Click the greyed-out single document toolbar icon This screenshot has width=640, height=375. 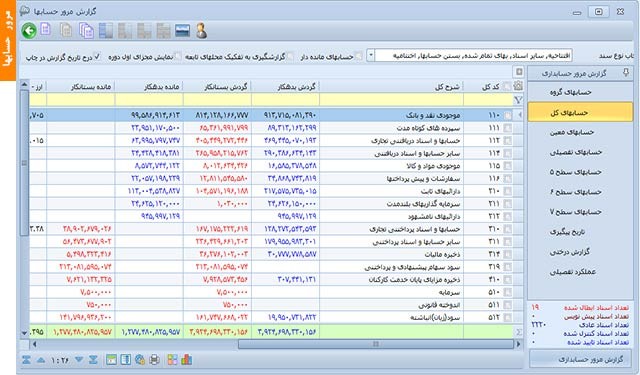coord(66,31)
